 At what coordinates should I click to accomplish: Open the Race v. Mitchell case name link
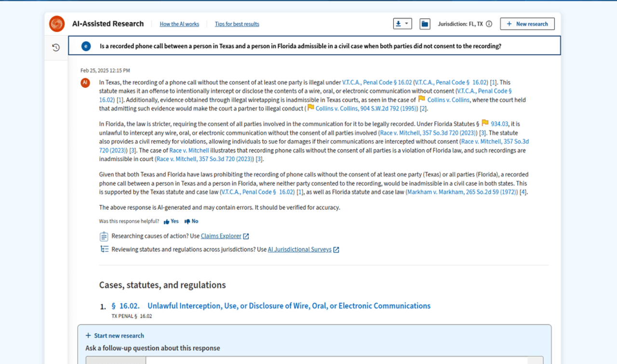click(189, 150)
